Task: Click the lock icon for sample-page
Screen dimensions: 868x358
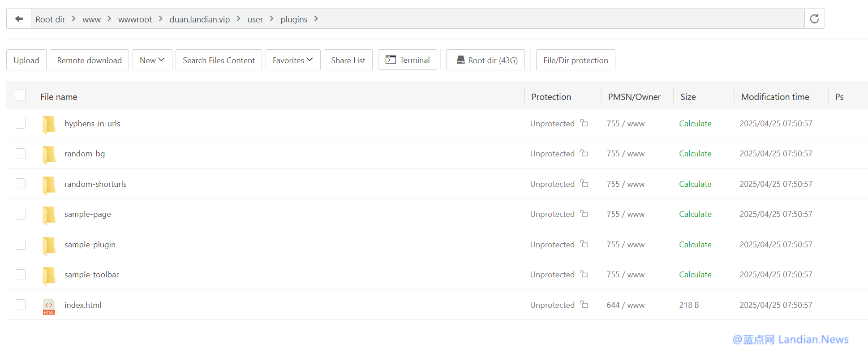Action: pos(584,214)
